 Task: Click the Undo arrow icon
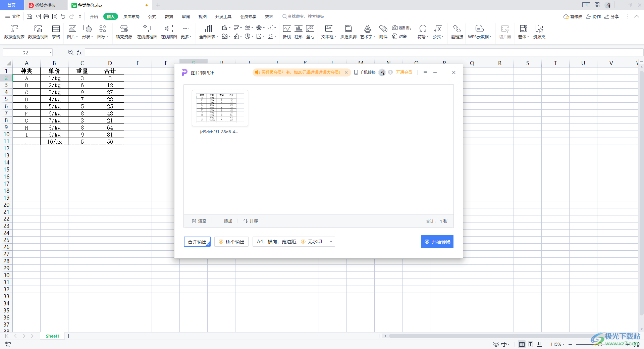pyautogui.click(x=63, y=16)
